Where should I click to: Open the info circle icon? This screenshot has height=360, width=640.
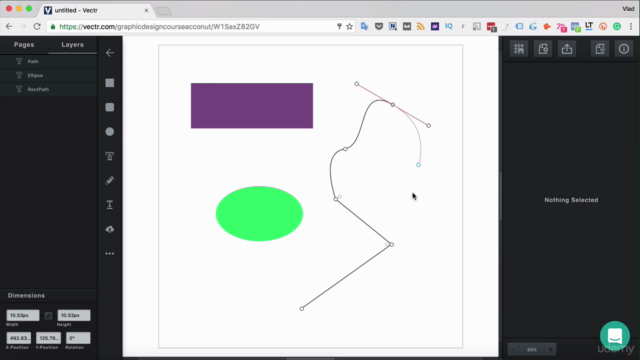[624, 49]
